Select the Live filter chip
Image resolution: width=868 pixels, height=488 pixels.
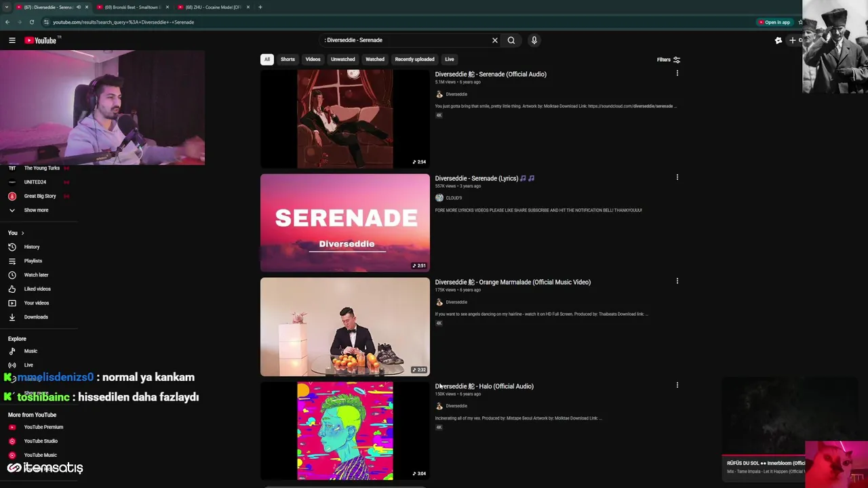pyautogui.click(x=450, y=60)
